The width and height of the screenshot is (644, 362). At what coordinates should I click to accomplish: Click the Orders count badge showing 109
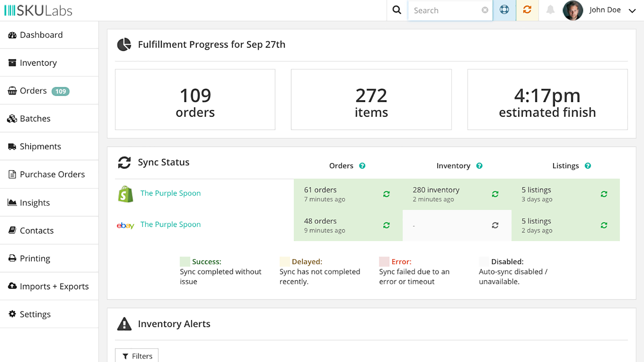pyautogui.click(x=60, y=91)
